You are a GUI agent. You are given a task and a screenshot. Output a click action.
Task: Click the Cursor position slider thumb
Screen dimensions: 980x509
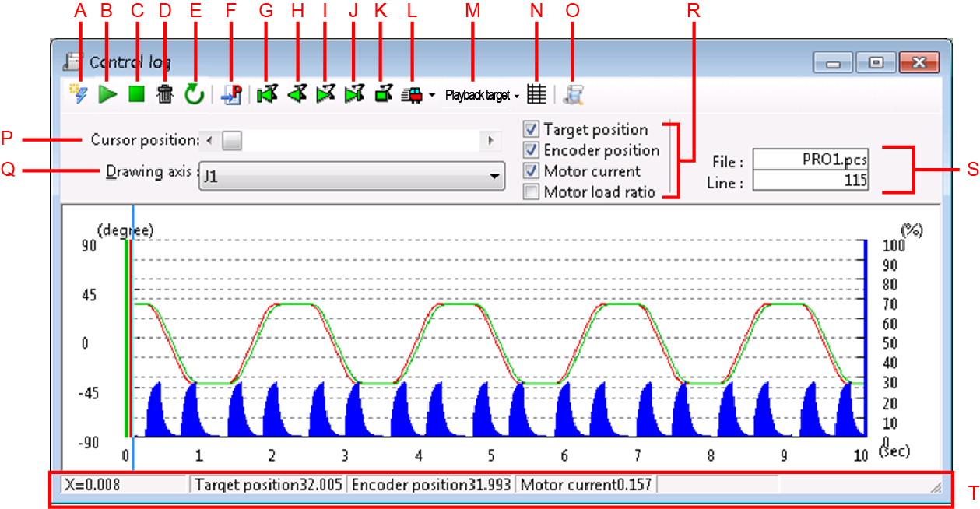tap(231, 141)
